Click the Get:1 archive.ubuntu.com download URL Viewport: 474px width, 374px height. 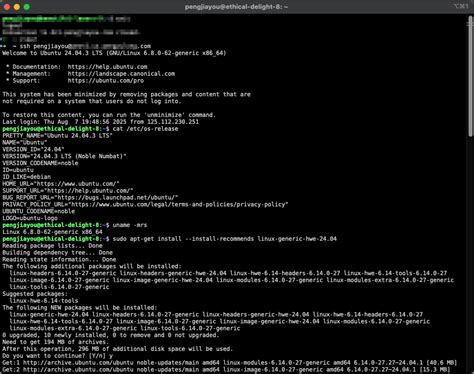[78, 363]
